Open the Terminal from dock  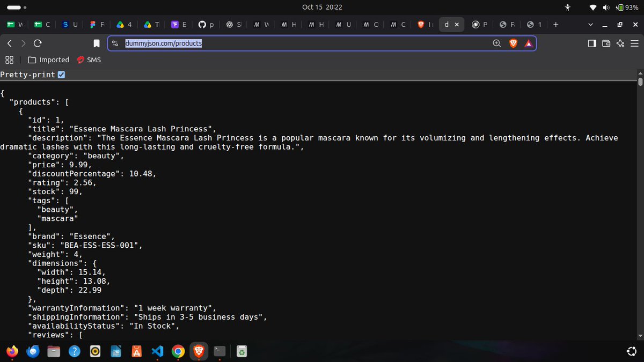point(219,351)
